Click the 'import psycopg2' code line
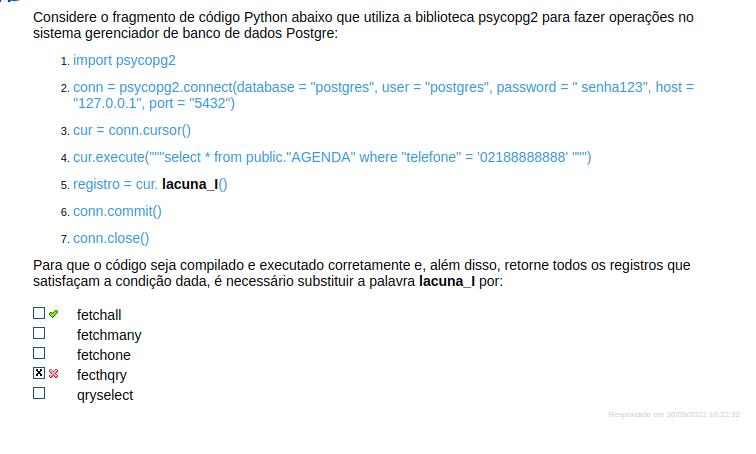Image resolution: width=756 pixels, height=454 pixels. [124, 61]
